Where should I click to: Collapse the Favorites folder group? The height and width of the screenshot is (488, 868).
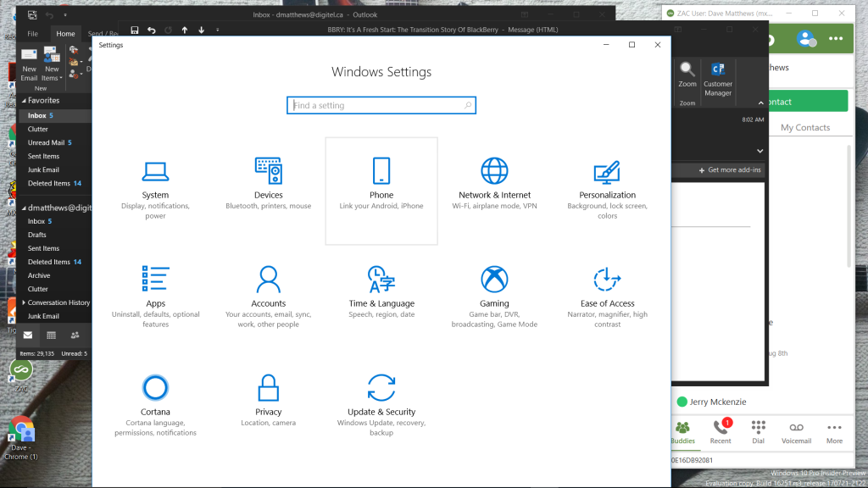24,101
